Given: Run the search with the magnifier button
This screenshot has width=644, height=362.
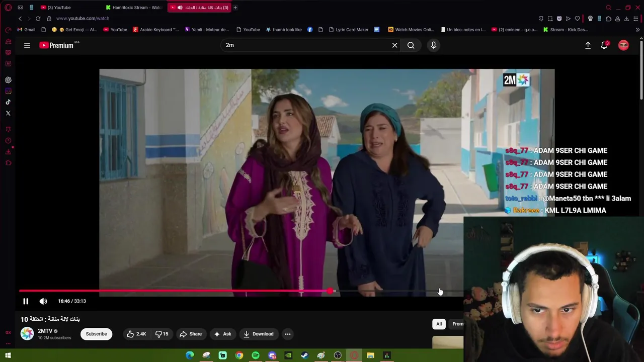Looking at the screenshot, I should pos(411,45).
